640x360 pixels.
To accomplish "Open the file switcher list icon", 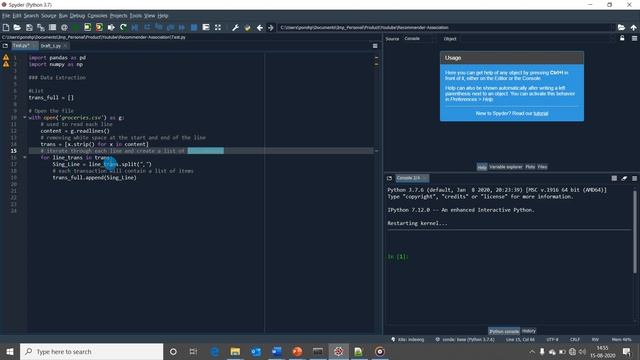I will [52, 27].
